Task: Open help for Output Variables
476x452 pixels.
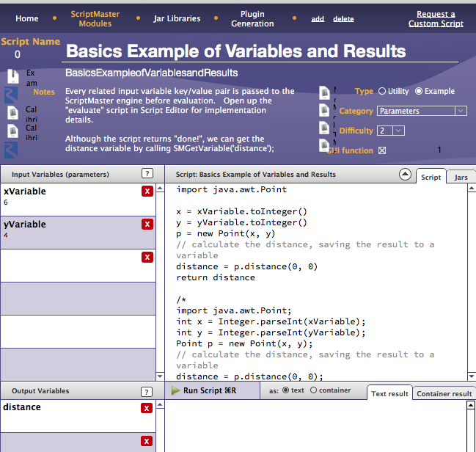Action: (x=147, y=392)
